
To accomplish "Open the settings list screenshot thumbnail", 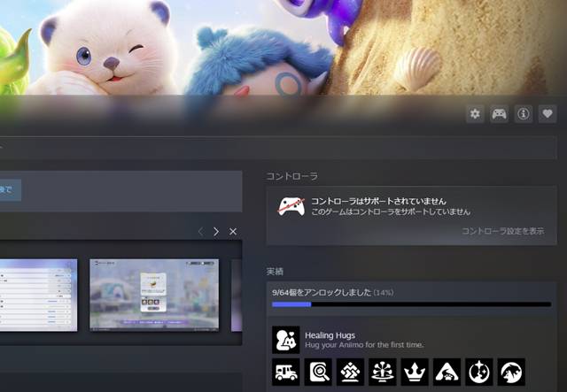I will tap(38, 295).
